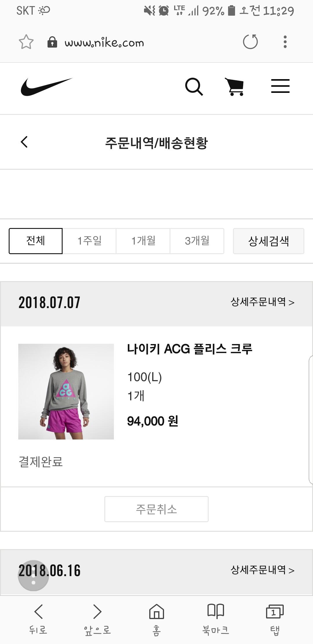Expand 상세주문내역 for 2018.07.07 order
This screenshot has height=644, width=313.
263,302
